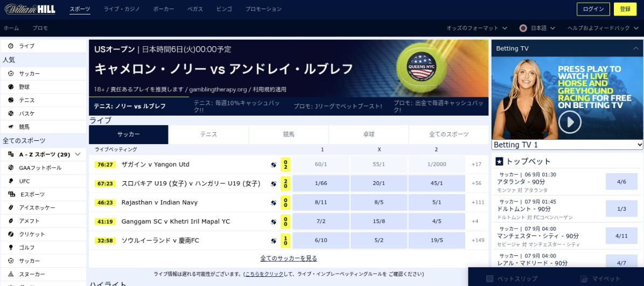Image resolution: width=644 pixels, height=286 pixels.
Task: Open the Betting TV 1 channel selector
Action: click(x=567, y=145)
